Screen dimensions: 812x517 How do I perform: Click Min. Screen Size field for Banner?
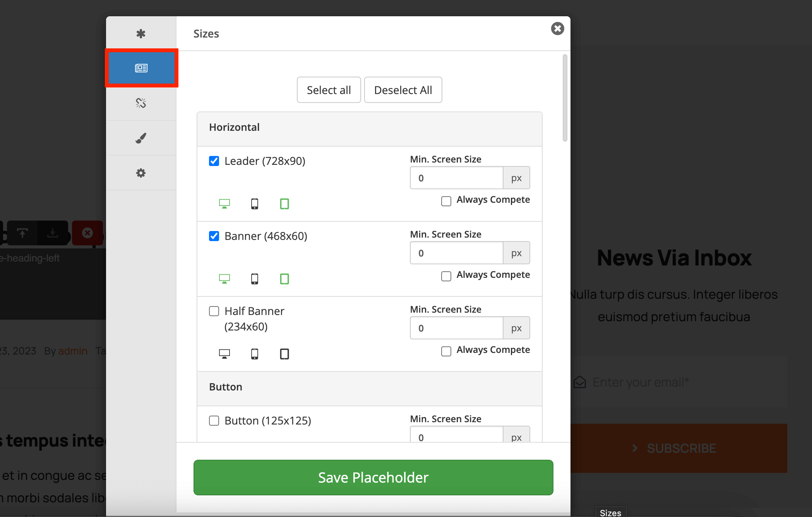point(457,253)
